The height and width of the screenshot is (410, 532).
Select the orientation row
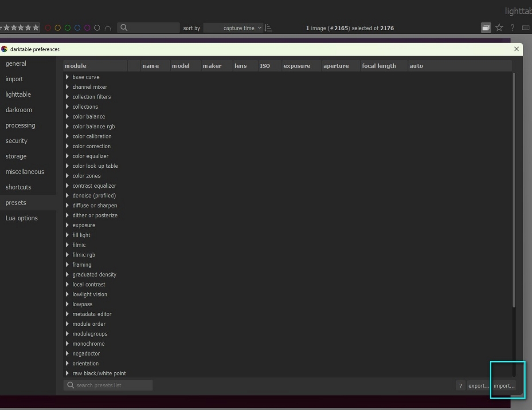point(287,363)
